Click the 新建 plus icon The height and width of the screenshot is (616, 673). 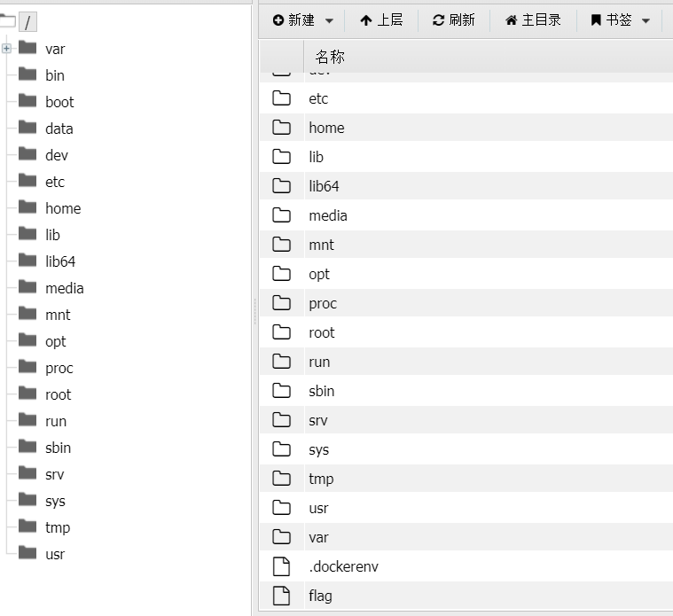tap(278, 20)
